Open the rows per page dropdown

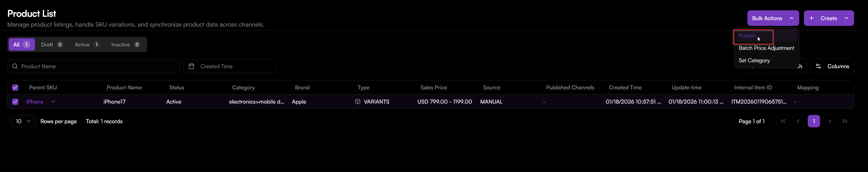click(23, 121)
